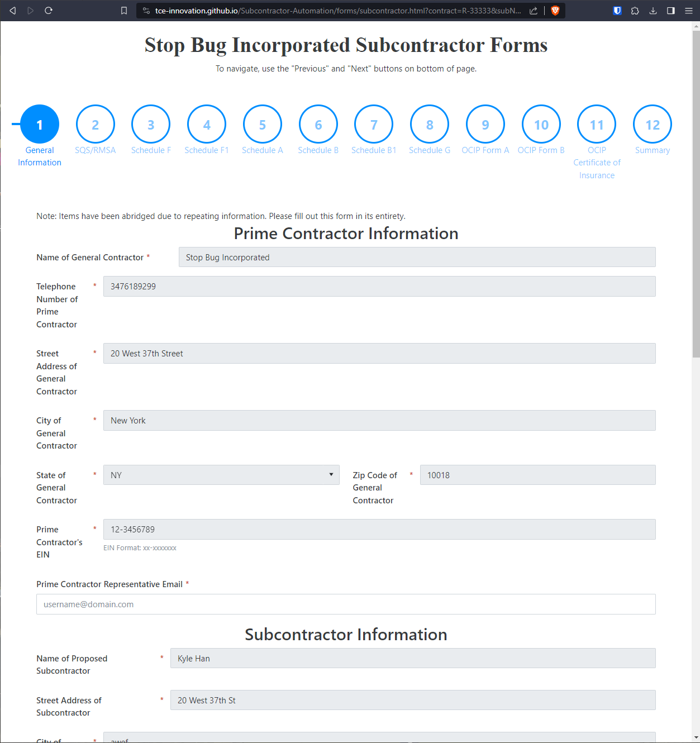The image size is (700, 743).
Task: Click 'Prime Contractor Information' heading
Action: 346,233
